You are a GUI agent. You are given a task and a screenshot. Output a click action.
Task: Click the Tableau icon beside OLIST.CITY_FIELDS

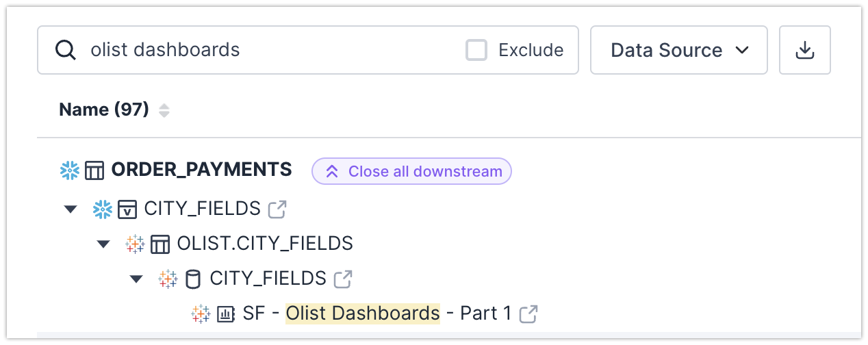[135, 244]
